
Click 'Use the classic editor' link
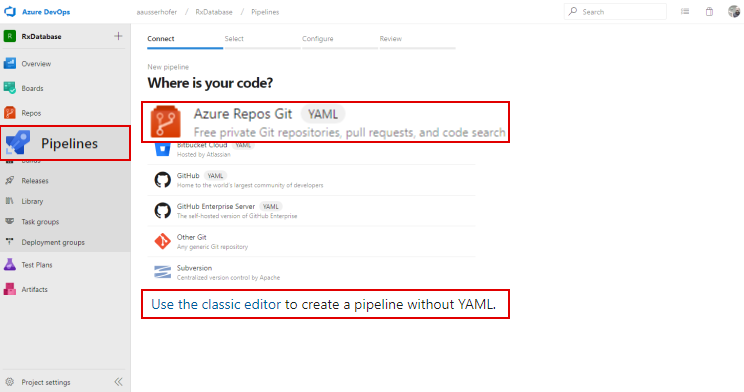[216, 304]
